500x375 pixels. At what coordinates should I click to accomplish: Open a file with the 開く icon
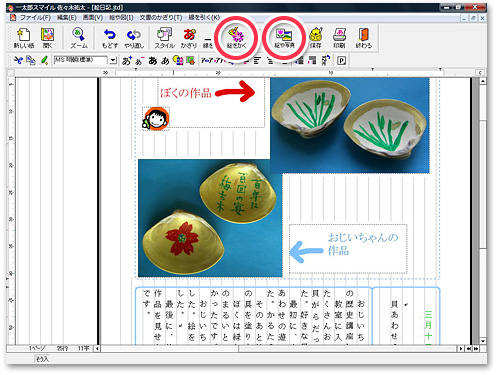[x=47, y=38]
